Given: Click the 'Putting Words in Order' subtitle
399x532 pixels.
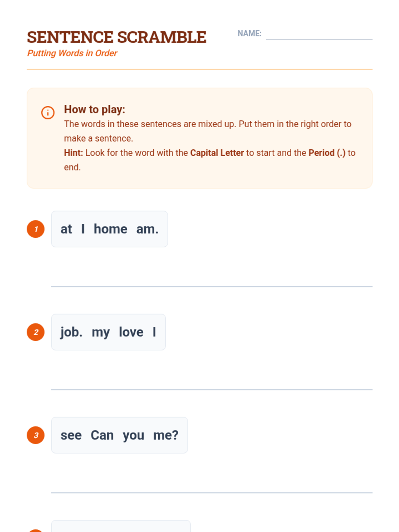Looking at the screenshot, I should (x=72, y=53).
